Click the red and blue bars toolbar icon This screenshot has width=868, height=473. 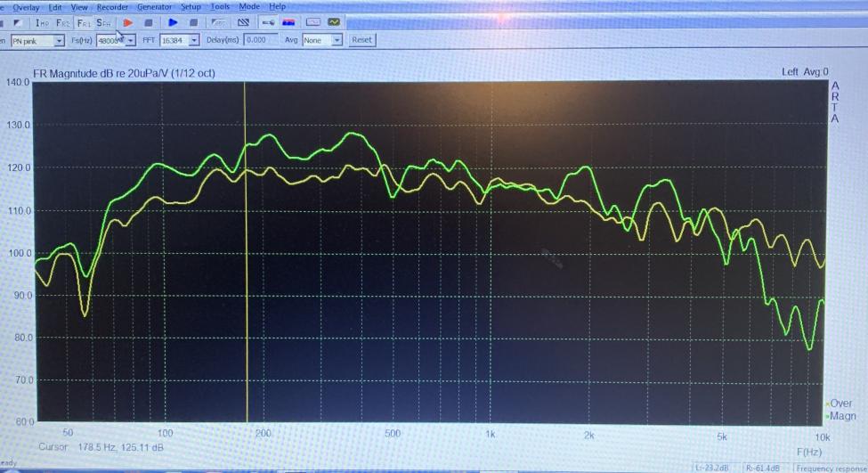288,22
